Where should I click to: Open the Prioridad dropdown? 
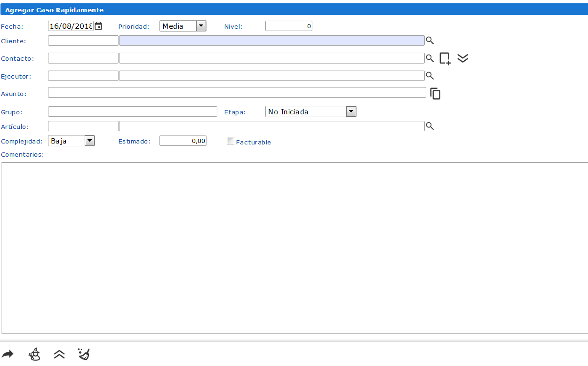201,26
